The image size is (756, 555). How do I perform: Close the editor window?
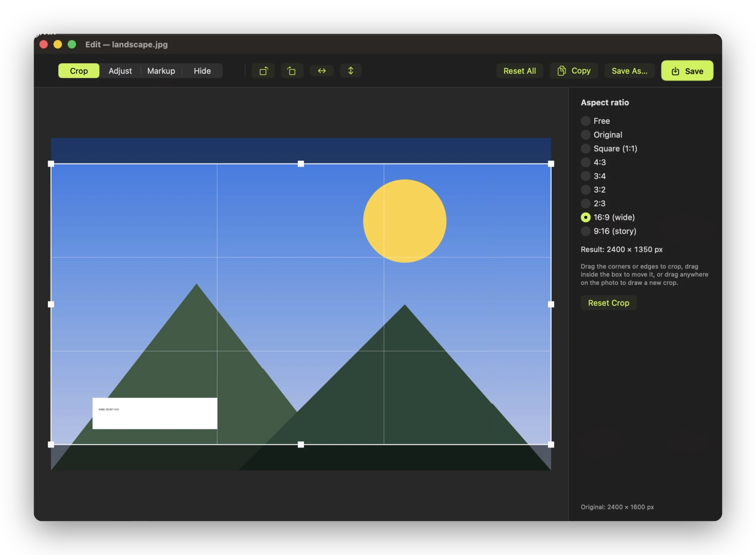click(x=44, y=44)
